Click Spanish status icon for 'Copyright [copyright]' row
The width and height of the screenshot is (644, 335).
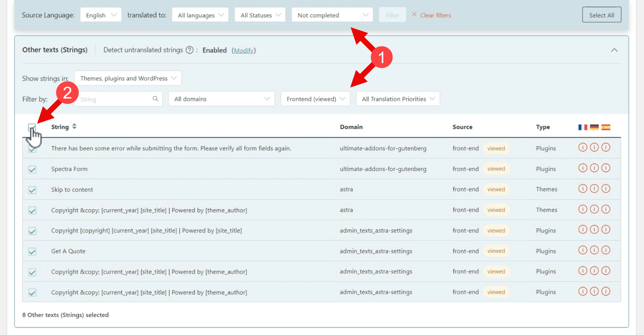tap(606, 229)
